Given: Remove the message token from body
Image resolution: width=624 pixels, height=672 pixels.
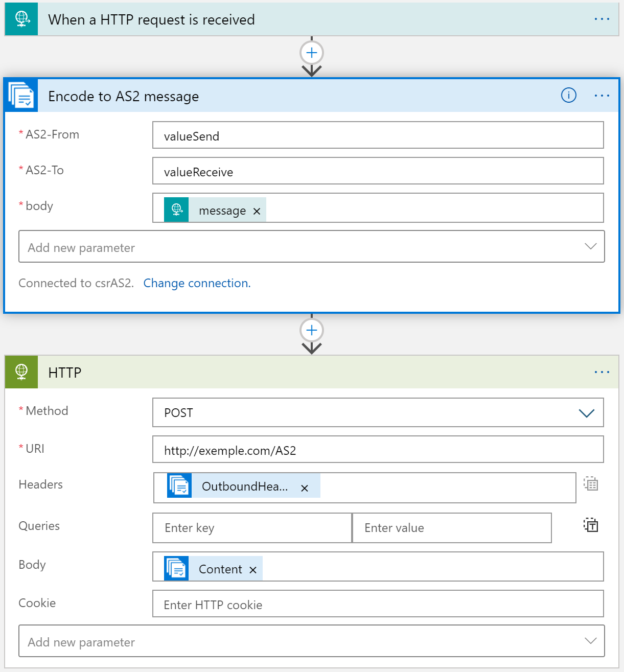Looking at the screenshot, I should 257,211.
